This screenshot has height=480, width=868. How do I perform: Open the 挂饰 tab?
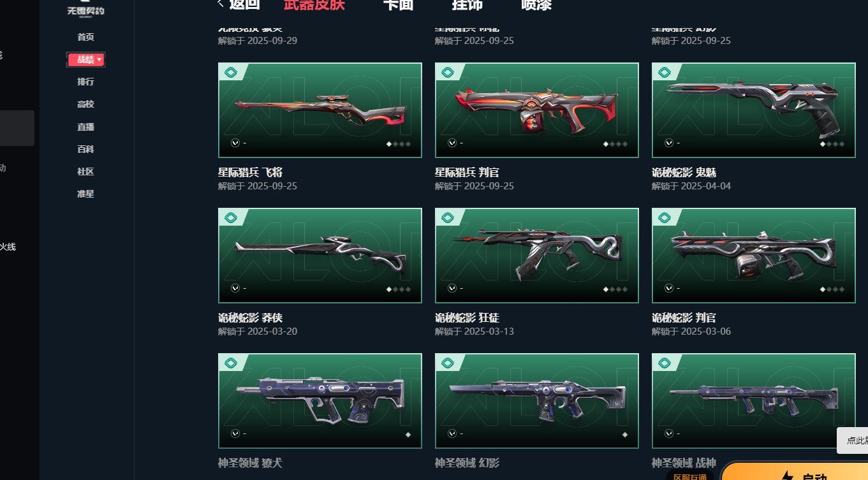click(x=467, y=4)
